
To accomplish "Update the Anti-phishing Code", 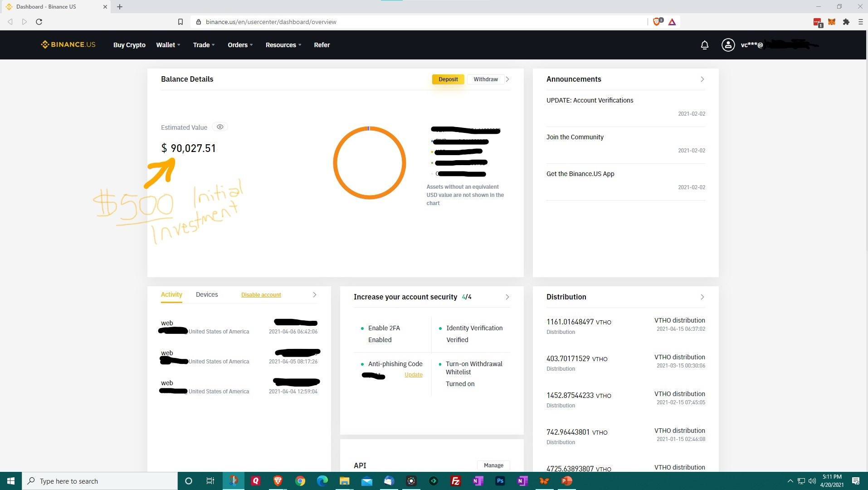I will 413,375.
